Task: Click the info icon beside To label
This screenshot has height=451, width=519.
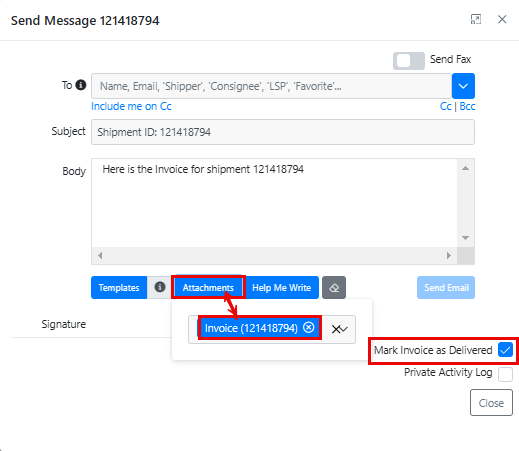Action: tap(81, 85)
